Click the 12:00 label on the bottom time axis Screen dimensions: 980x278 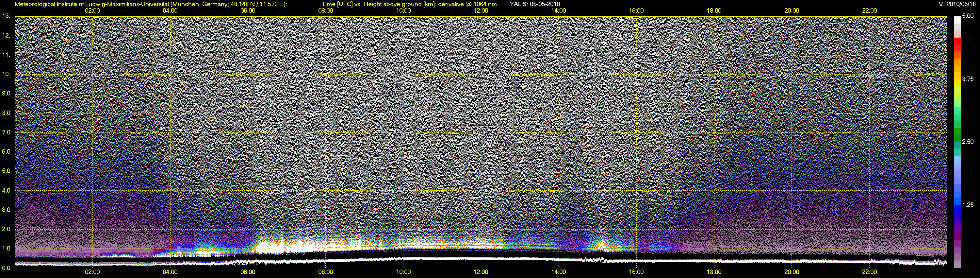coord(481,272)
